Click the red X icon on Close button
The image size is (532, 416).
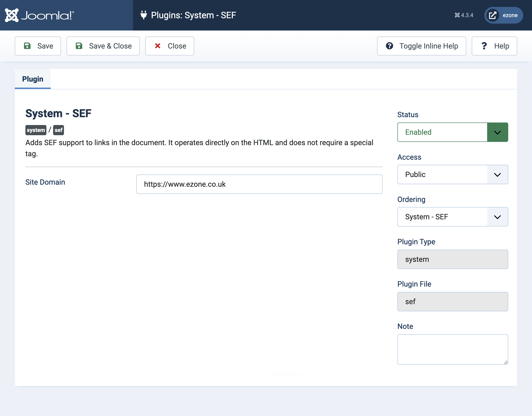158,46
